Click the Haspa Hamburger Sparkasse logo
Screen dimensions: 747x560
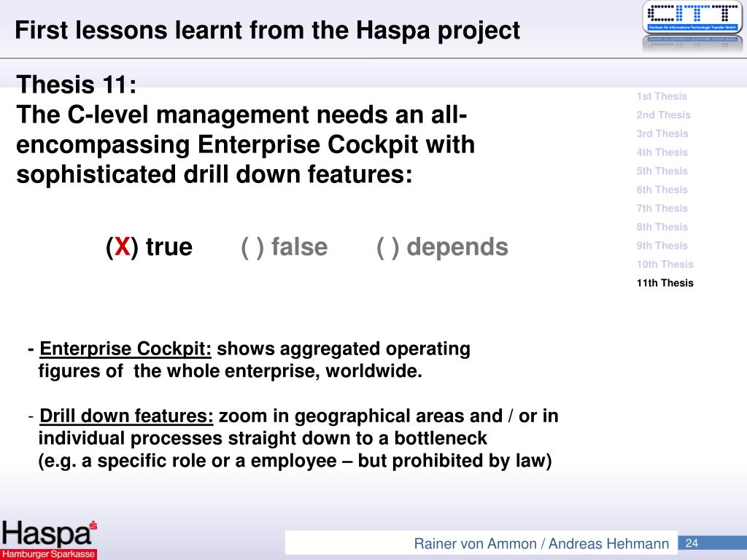tap(49, 540)
